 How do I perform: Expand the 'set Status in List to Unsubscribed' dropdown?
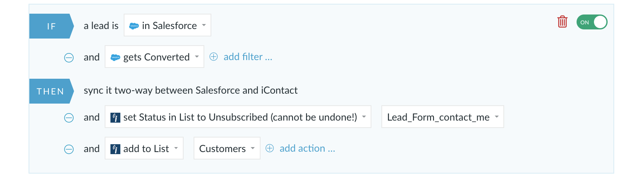coord(238,117)
